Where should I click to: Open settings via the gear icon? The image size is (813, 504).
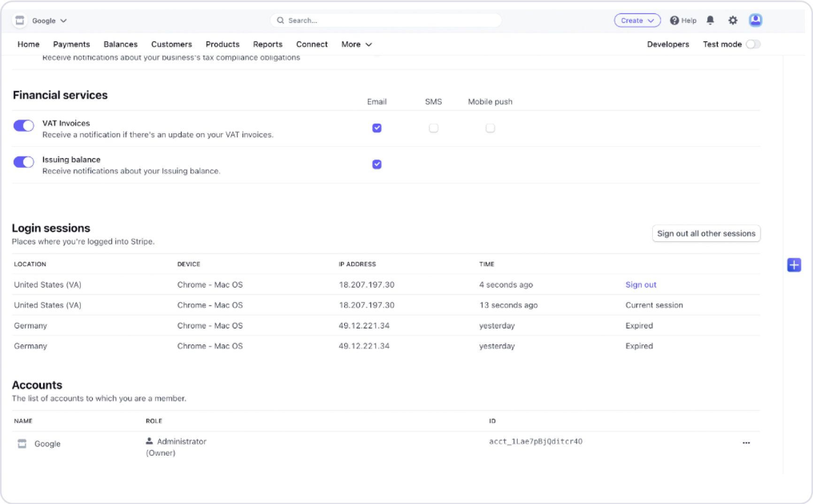point(733,20)
